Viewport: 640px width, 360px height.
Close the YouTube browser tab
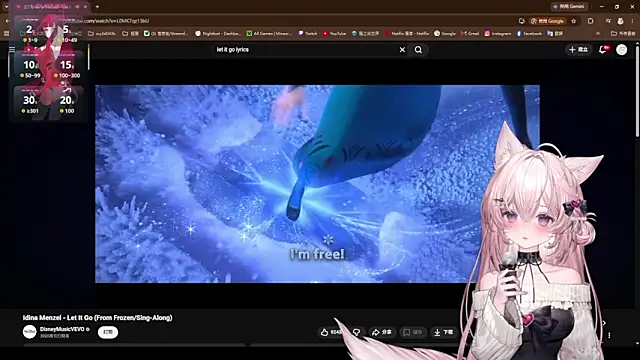click(x=85, y=7)
